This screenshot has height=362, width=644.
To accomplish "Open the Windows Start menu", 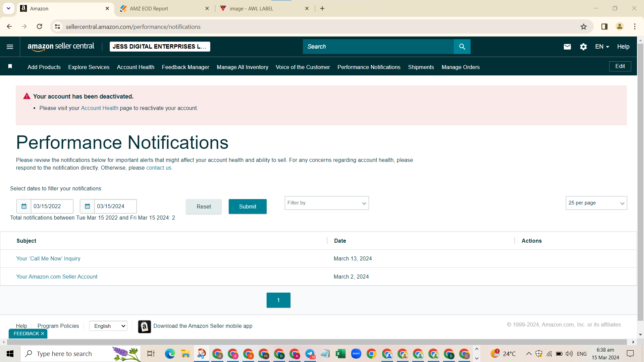I will [10, 354].
